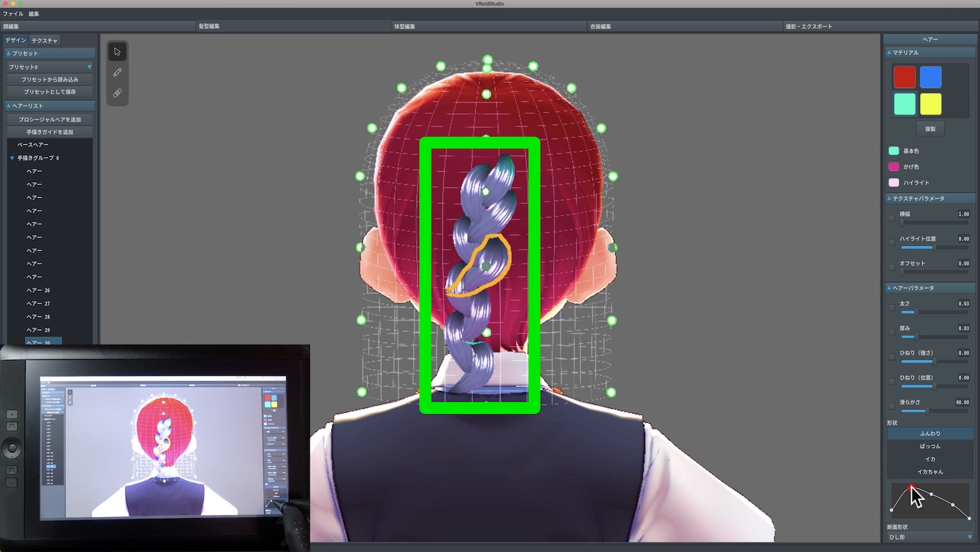
Task: Toggle the オフセット checkbox
Action: pos(892,267)
